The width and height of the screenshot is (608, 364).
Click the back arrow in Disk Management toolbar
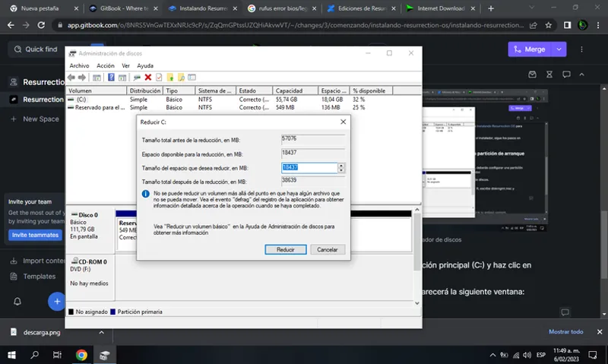click(x=73, y=78)
